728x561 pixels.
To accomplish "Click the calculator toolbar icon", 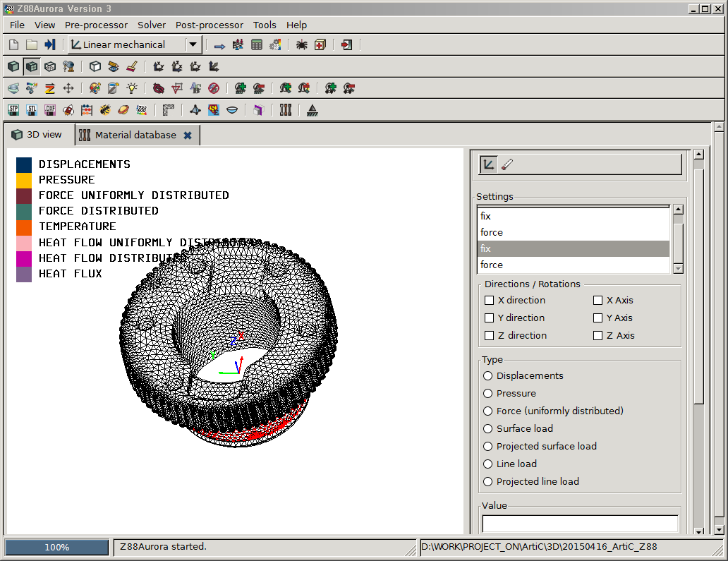I will tap(255, 44).
